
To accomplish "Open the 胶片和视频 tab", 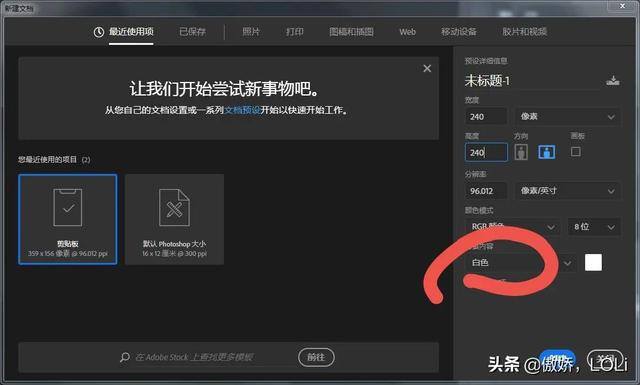I will tap(524, 32).
